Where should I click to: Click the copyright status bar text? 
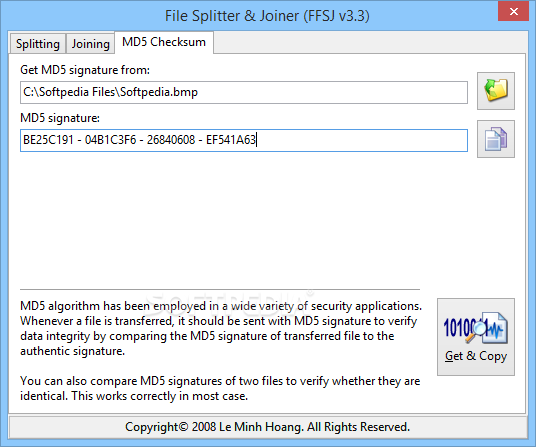[267, 427]
